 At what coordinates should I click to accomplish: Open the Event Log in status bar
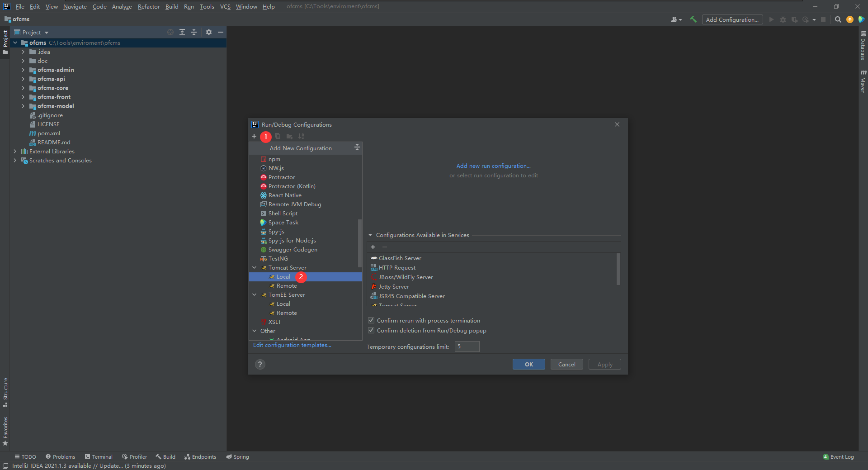838,456
